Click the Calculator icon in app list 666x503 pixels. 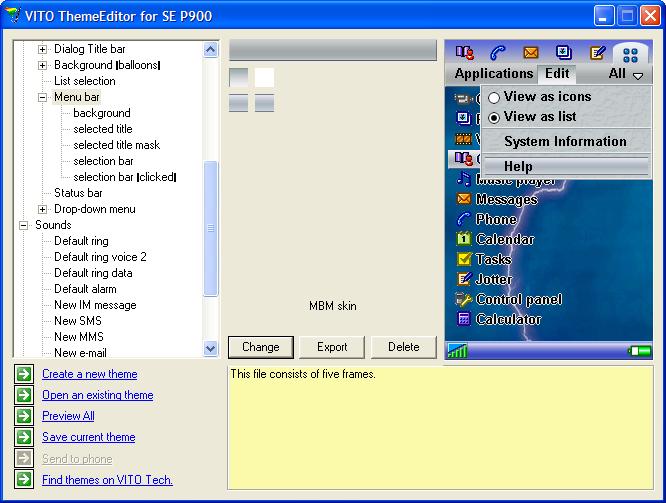[463, 319]
